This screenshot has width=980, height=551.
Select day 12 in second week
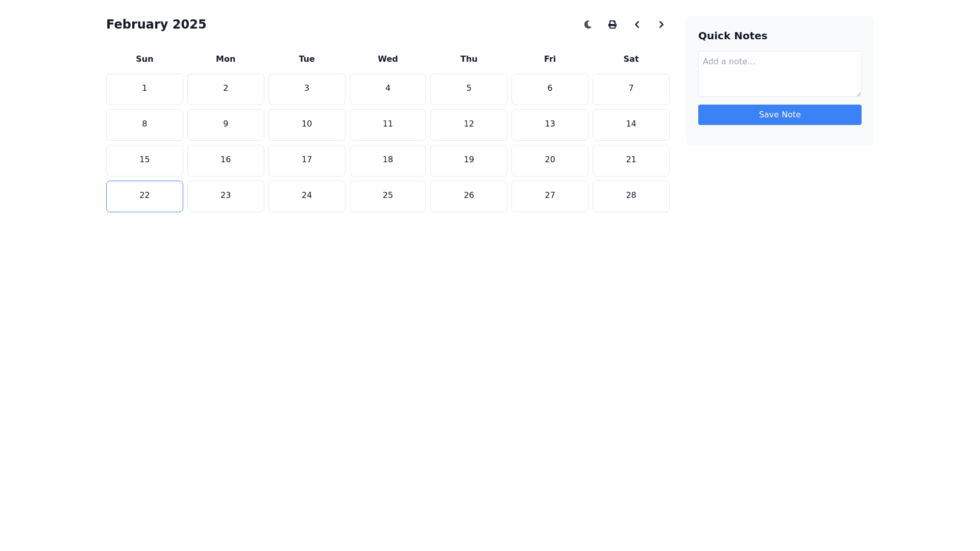tap(469, 125)
